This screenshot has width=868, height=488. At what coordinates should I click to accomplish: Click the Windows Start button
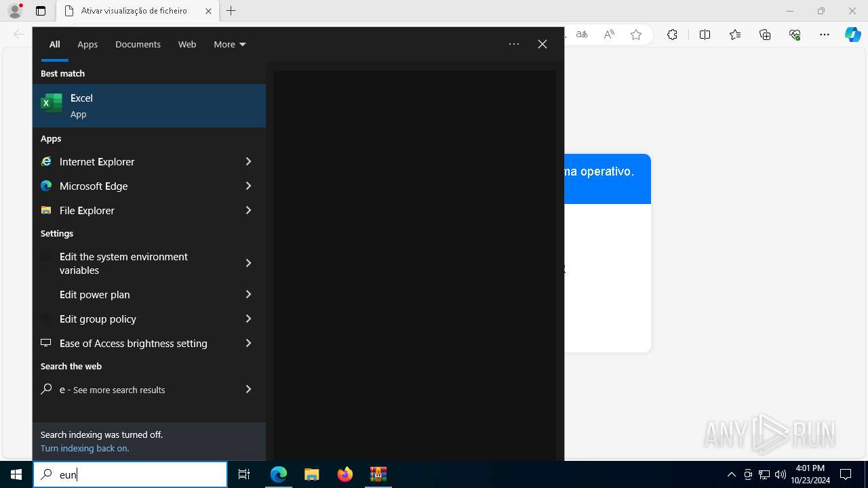point(16,474)
